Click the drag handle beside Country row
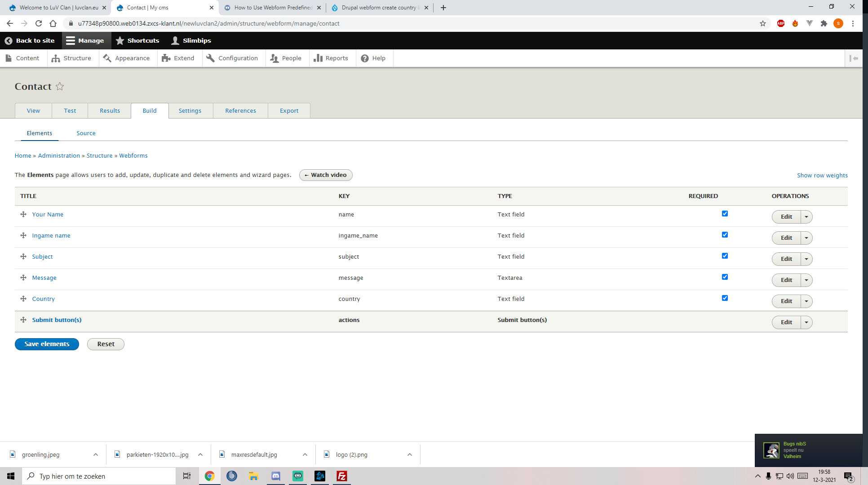868x485 pixels. (23, 299)
